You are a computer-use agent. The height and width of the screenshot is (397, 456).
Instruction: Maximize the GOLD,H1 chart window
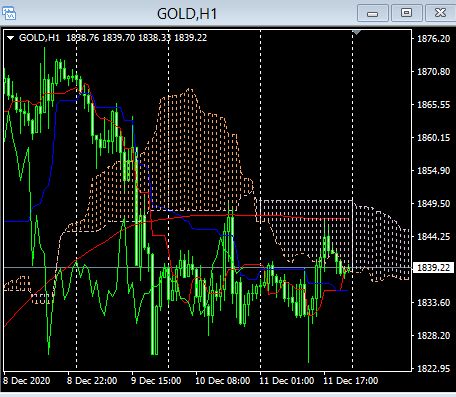406,13
